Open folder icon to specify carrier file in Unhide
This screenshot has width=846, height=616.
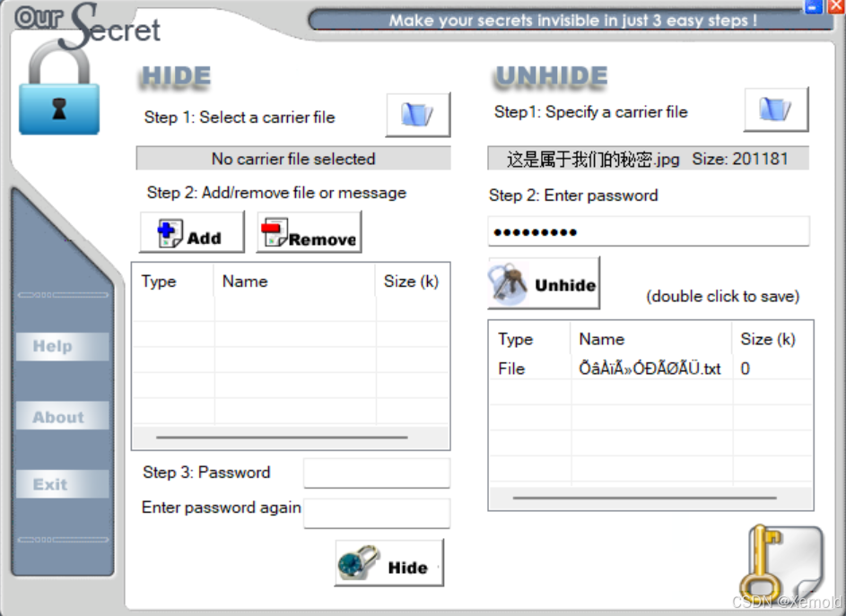coord(776,109)
